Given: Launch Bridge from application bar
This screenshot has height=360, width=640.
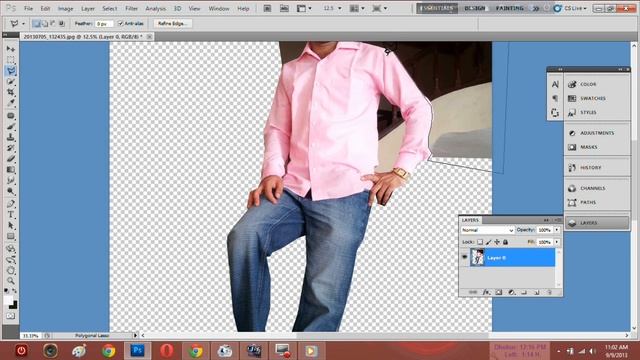Looking at the screenshot, I should [x=267, y=8].
